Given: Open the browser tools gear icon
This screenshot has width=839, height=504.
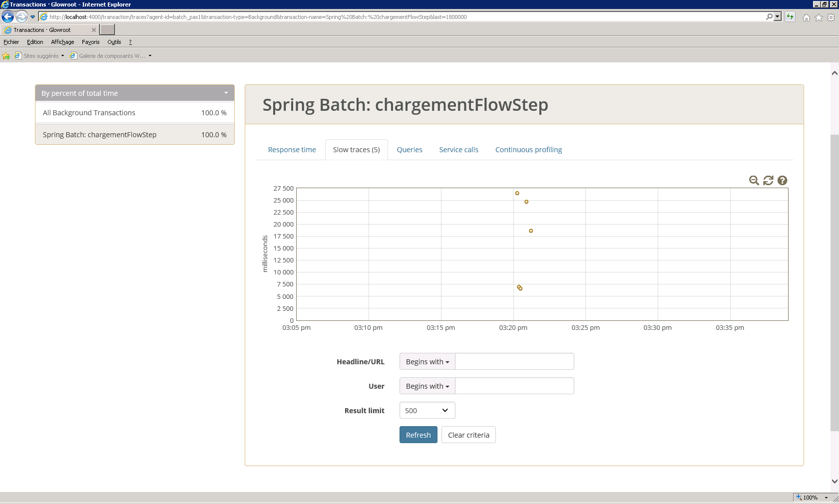Looking at the screenshot, I should (x=831, y=17).
